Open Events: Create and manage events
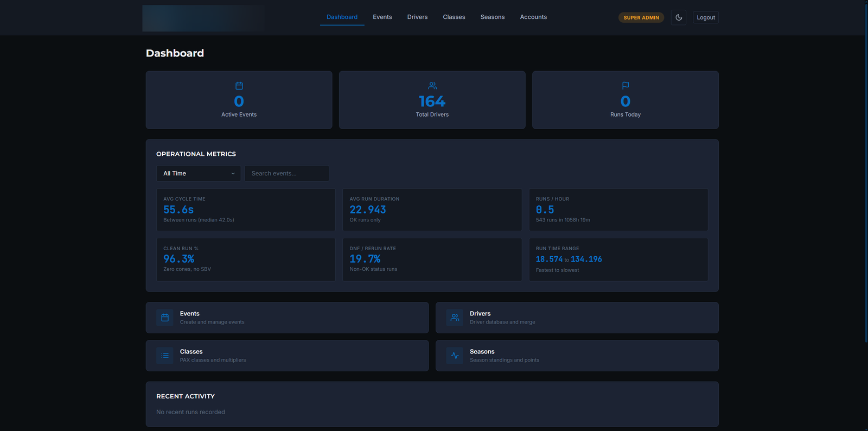 (x=287, y=318)
